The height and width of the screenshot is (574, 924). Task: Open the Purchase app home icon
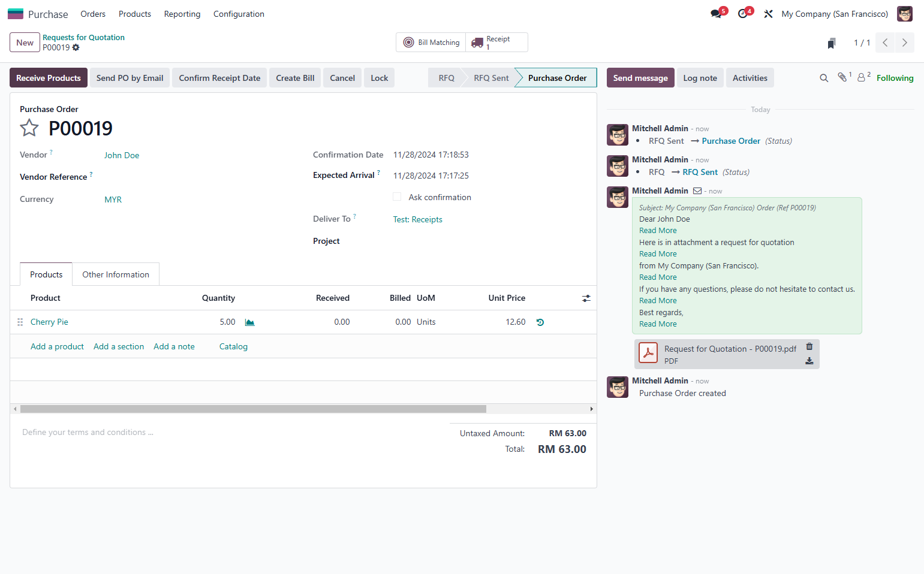point(16,14)
